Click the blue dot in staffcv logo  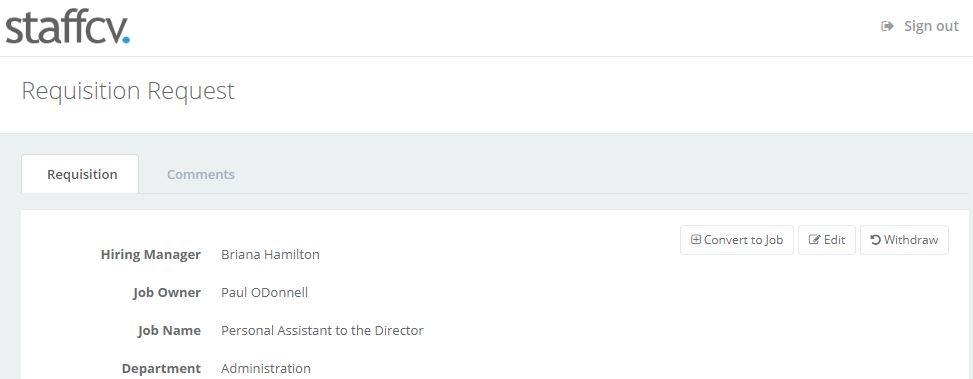click(x=126, y=40)
